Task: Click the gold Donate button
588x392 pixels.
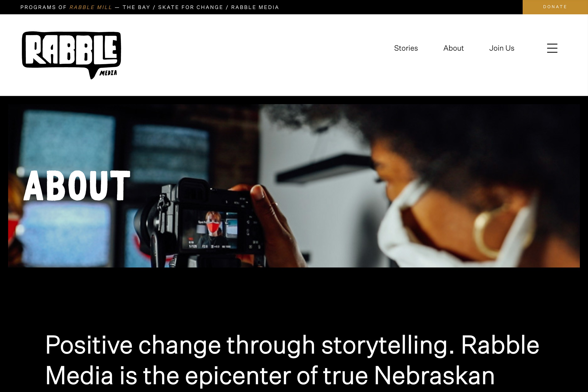Action: [x=555, y=7]
